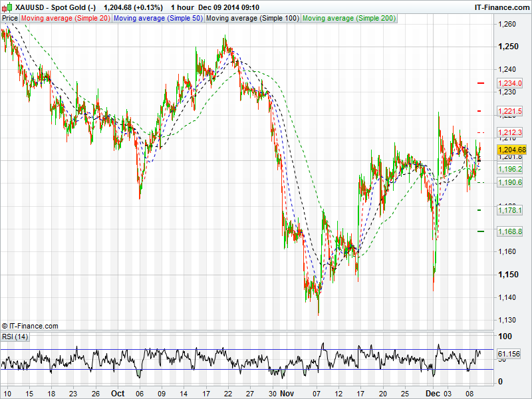The width and height of the screenshot is (532, 399).
Task: Click the RSI (14) indicator label
Action: tap(15, 337)
